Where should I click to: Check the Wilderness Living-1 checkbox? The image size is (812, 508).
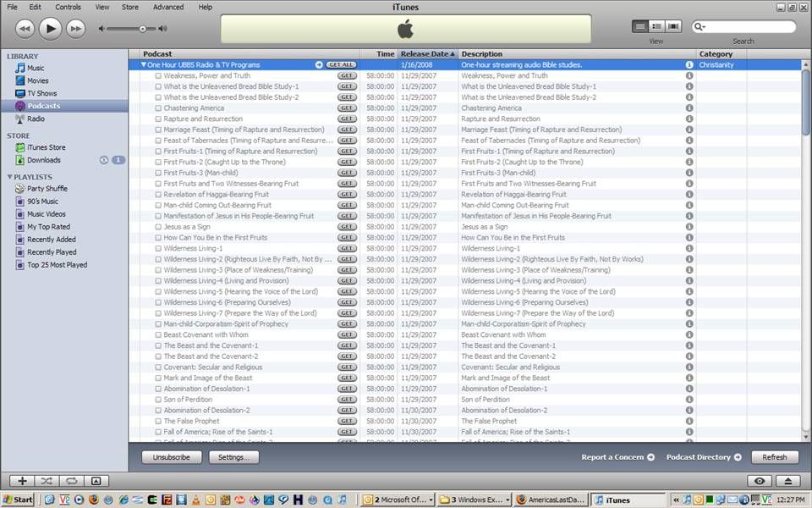[x=158, y=248]
